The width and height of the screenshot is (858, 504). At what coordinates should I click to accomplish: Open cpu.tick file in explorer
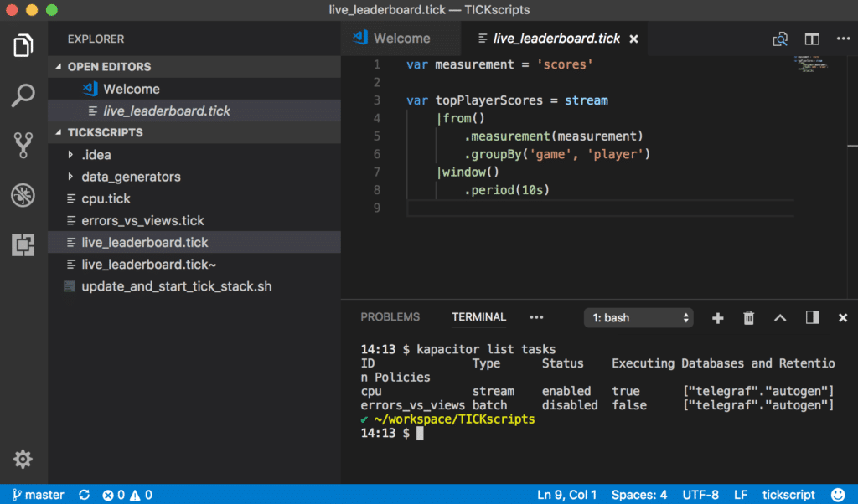(x=106, y=198)
